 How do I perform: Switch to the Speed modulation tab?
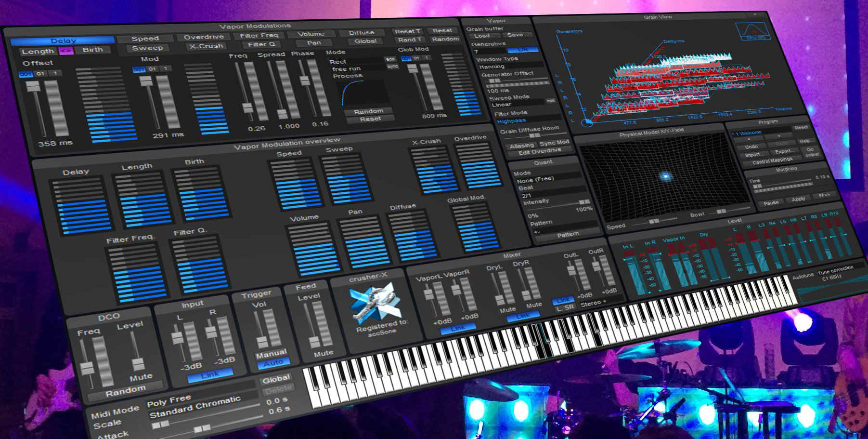pyautogui.click(x=145, y=39)
